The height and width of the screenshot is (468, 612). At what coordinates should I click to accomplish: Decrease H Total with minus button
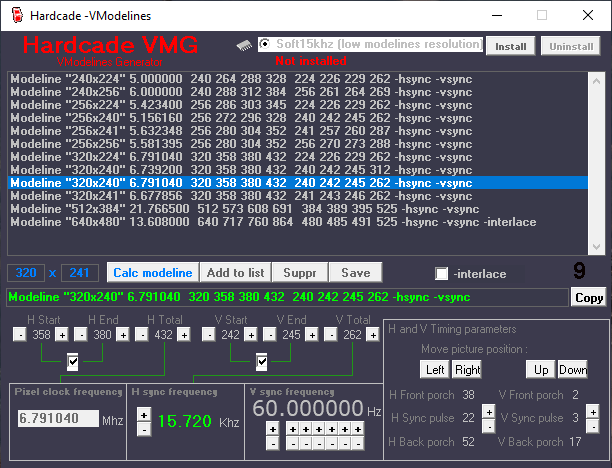pos(142,335)
